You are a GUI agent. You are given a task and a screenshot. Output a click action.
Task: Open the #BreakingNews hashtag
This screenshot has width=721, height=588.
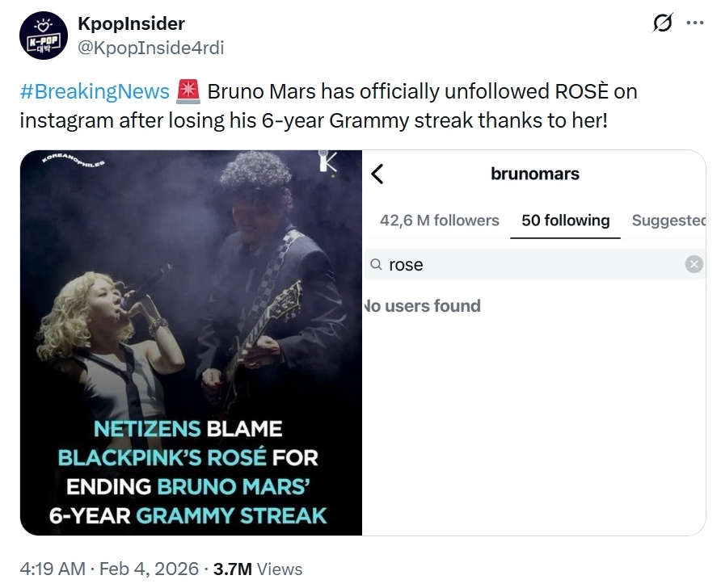[95, 91]
